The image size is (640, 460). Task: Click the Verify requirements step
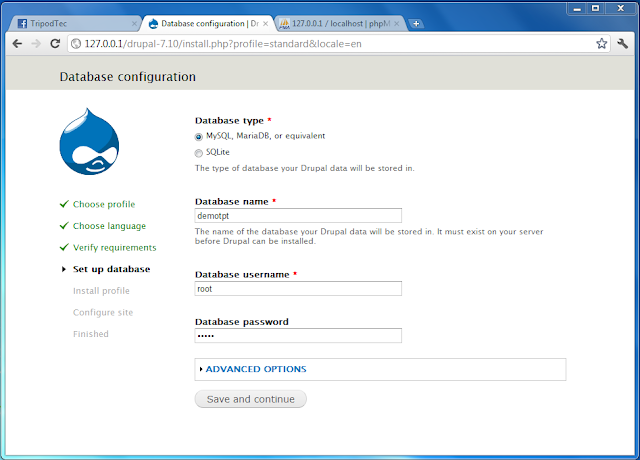[114, 247]
